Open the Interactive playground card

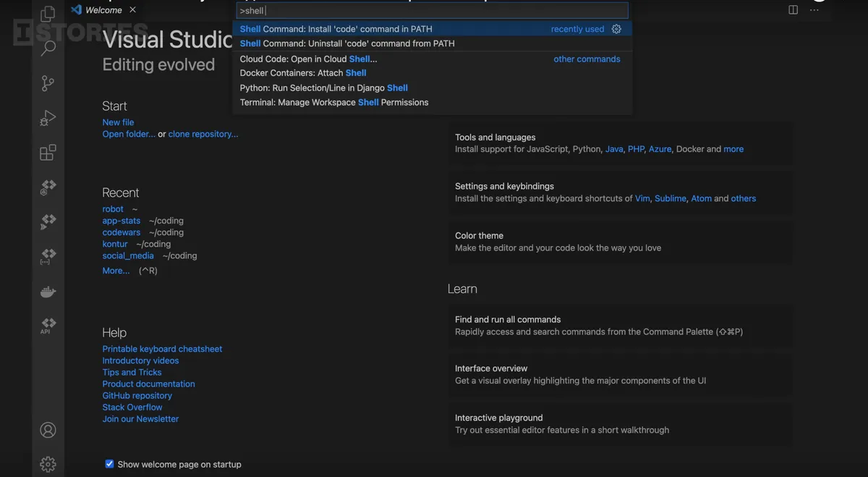(620, 423)
